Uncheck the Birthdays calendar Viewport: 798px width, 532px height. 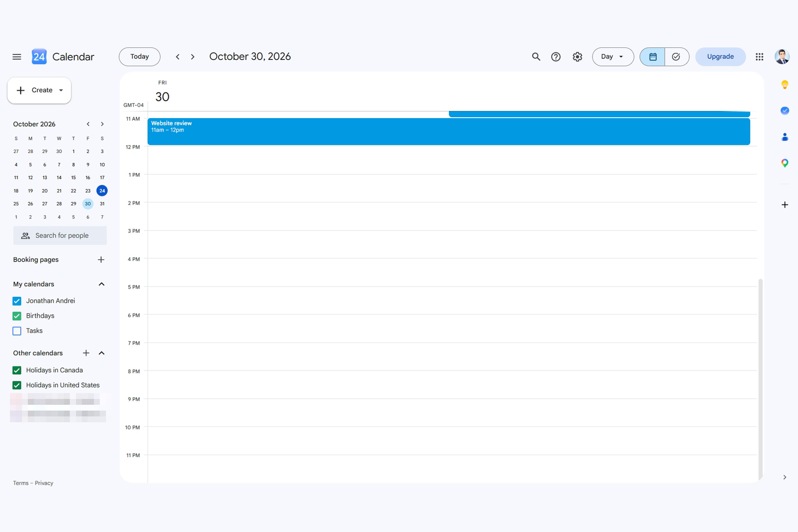point(17,316)
